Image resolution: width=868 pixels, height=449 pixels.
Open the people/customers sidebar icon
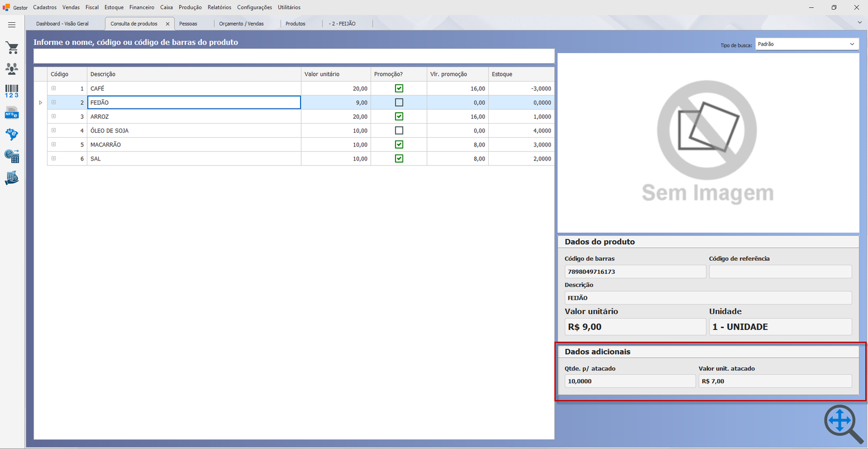tap(12, 69)
